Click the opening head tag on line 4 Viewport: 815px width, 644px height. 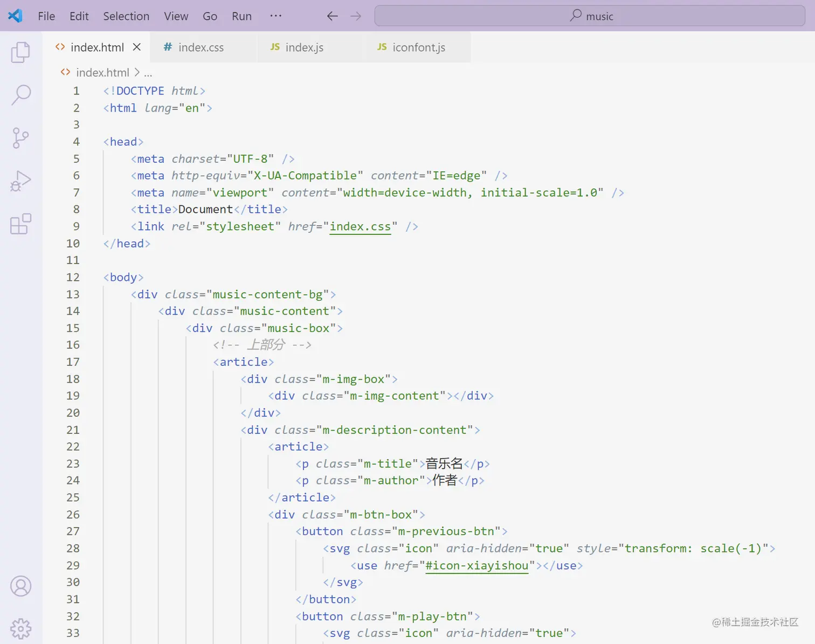123,142
